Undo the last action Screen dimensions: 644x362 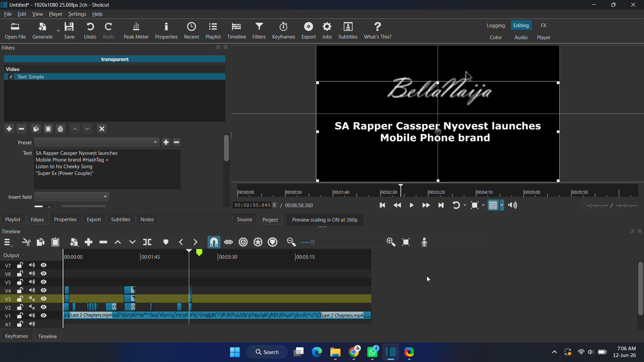pyautogui.click(x=90, y=31)
